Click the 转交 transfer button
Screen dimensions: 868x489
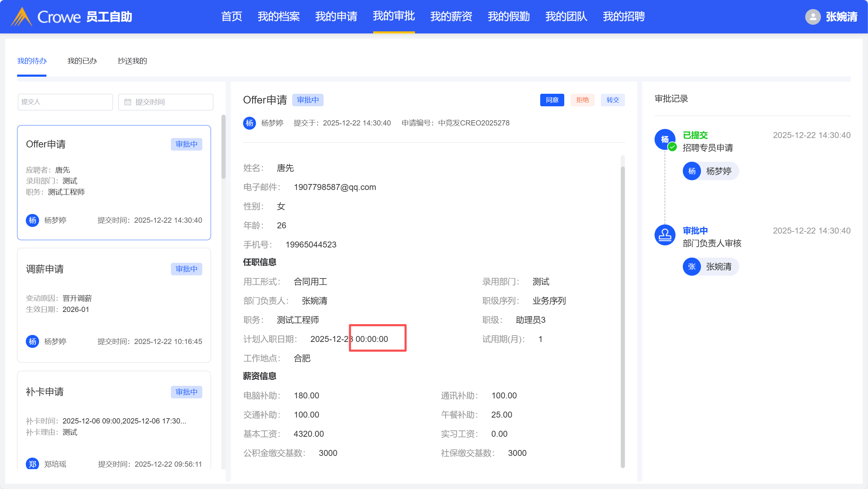click(x=612, y=100)
